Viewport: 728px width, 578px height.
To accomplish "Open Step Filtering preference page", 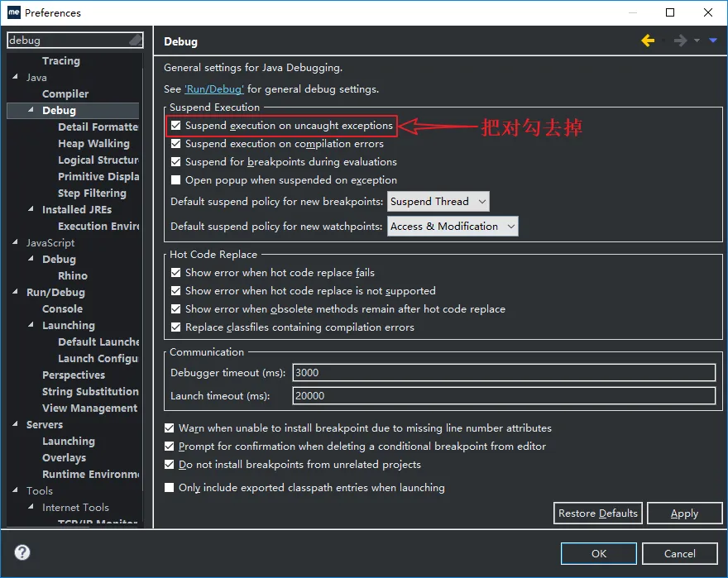I will coord(92,193).
